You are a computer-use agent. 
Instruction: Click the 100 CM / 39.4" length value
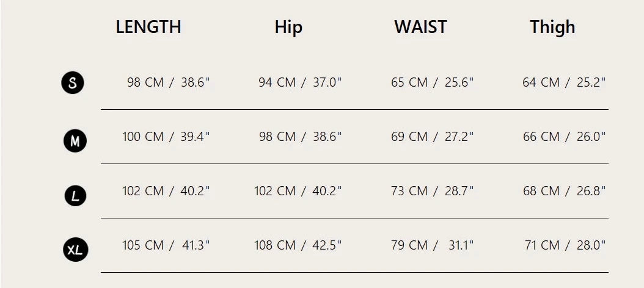tap(166, 137)
